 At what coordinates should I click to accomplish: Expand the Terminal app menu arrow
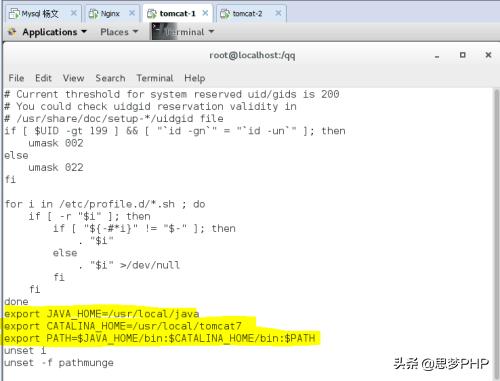(211, 32)
